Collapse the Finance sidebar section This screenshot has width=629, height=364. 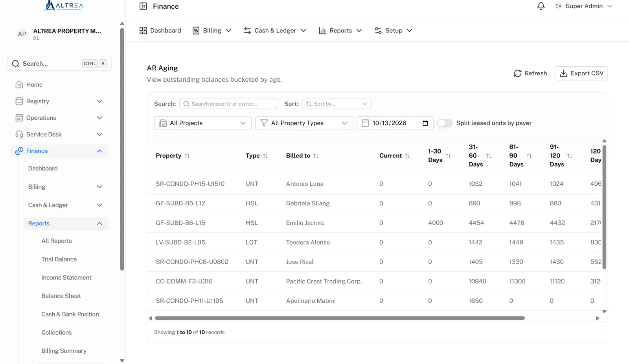(59, 151)
